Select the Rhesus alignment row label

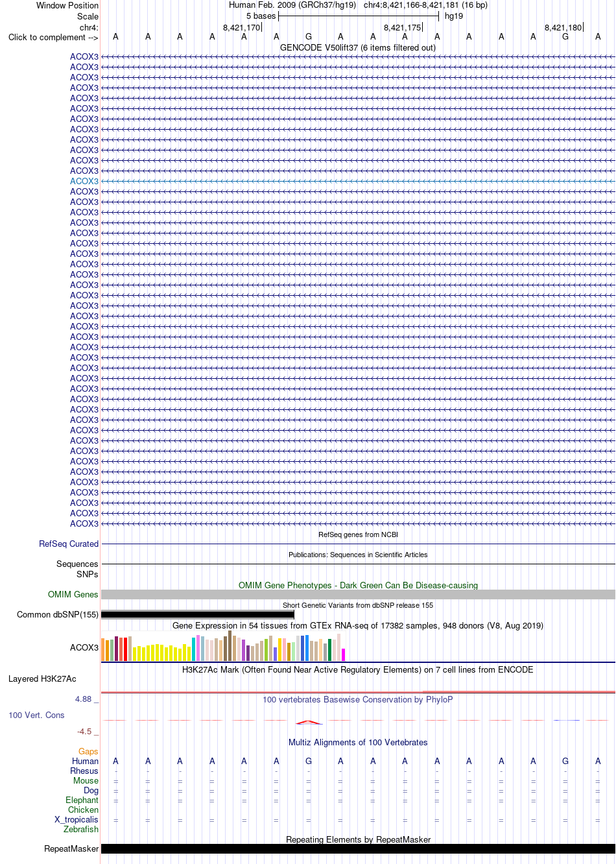(84, 771)
